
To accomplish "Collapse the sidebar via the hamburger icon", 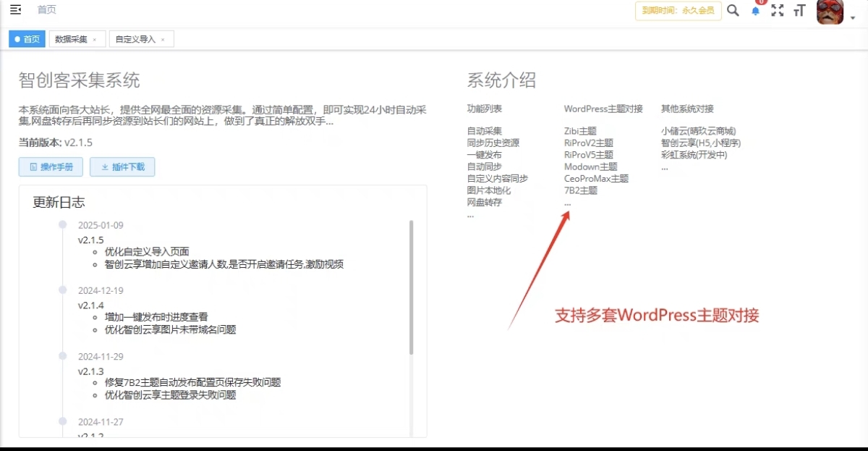I will (17, 9).
